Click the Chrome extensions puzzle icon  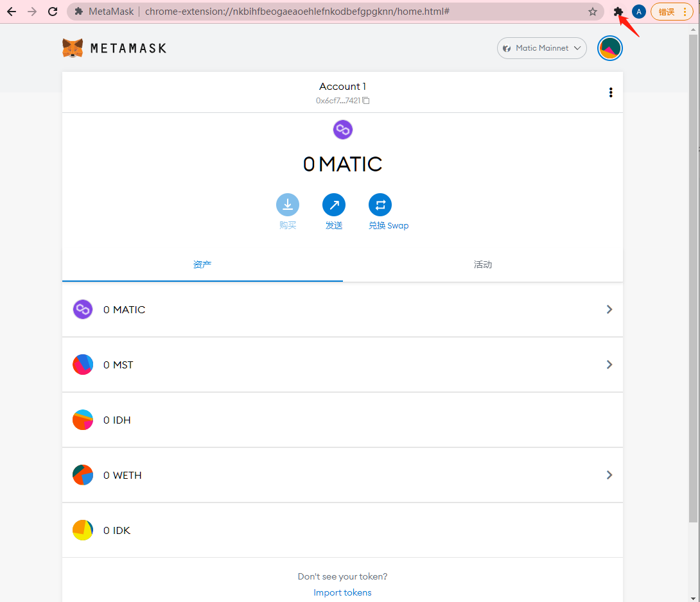618,12
